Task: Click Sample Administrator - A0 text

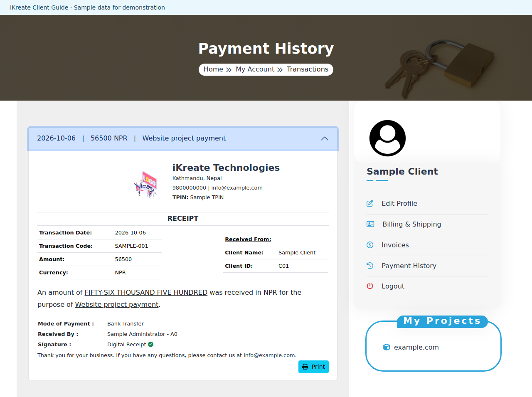Action: pyautogui.click(x=142, y=334)
